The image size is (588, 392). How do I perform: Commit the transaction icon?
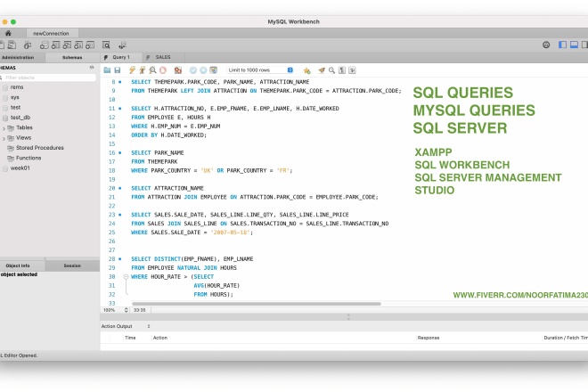pos(193,70)
